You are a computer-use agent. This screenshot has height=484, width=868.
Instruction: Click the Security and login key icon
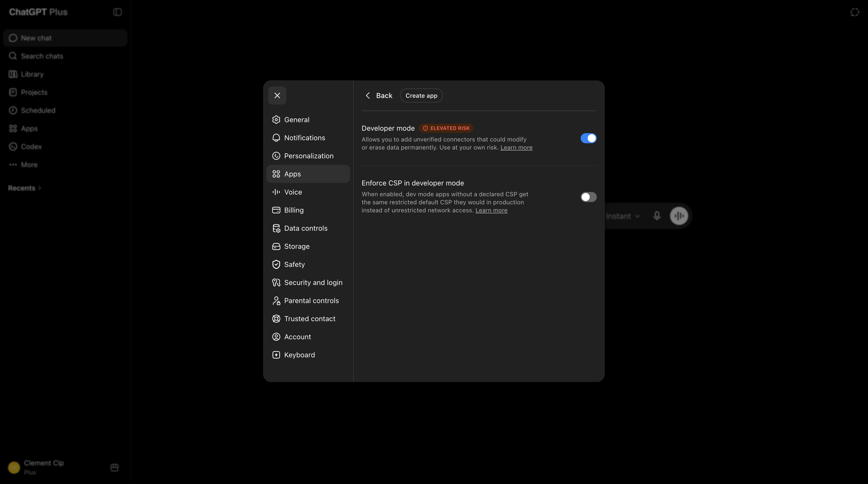276,282
